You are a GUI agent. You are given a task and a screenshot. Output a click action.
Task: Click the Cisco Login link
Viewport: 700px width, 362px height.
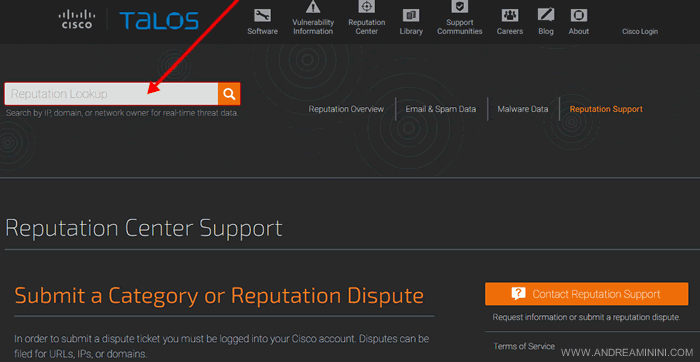[640, 31]
